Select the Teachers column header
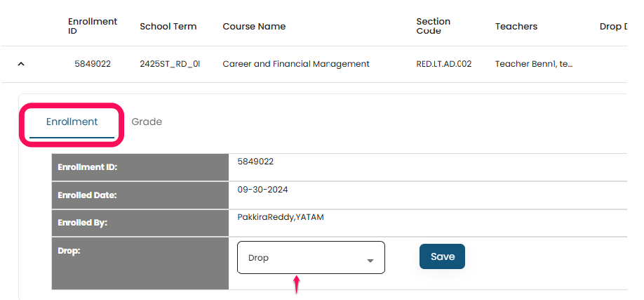The image size is (644, 300). 516,27
